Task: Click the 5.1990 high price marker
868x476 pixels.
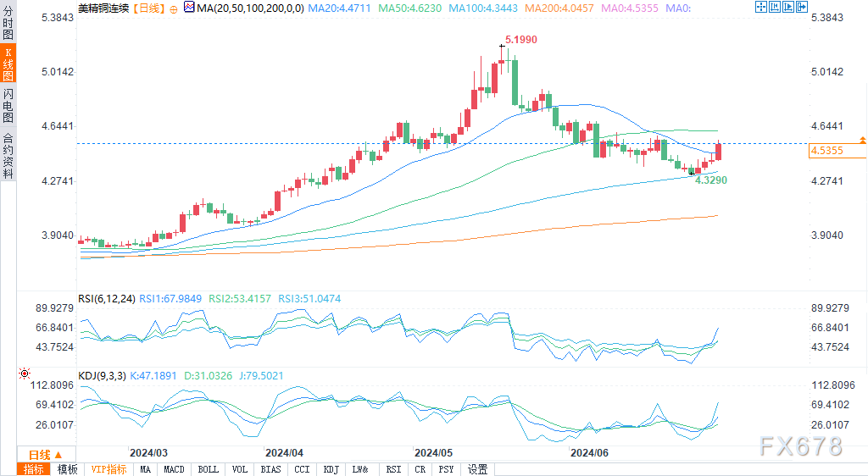Action: tap(520, 40)
